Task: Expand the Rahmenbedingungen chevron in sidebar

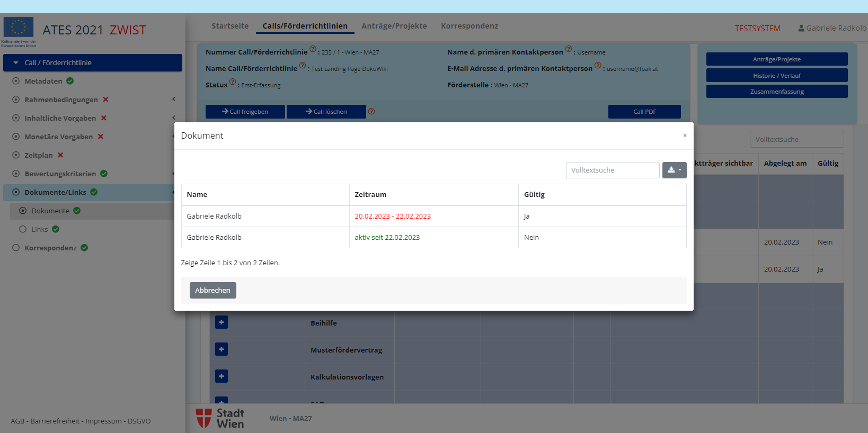Action: click(x=173, y=100)
